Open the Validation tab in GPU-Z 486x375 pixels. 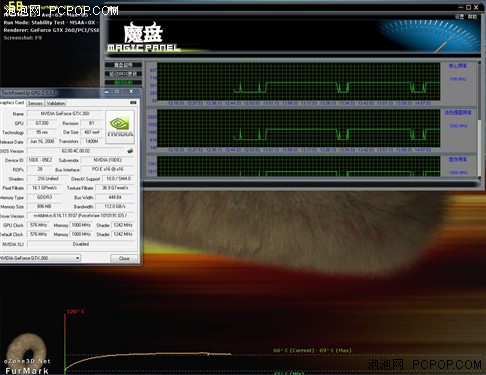point(56,103)
